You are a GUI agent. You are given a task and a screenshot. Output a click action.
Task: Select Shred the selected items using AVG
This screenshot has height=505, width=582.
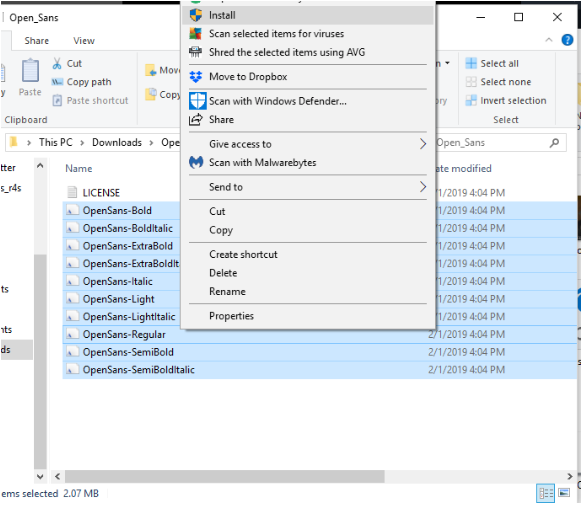click(x=308, y=52)
